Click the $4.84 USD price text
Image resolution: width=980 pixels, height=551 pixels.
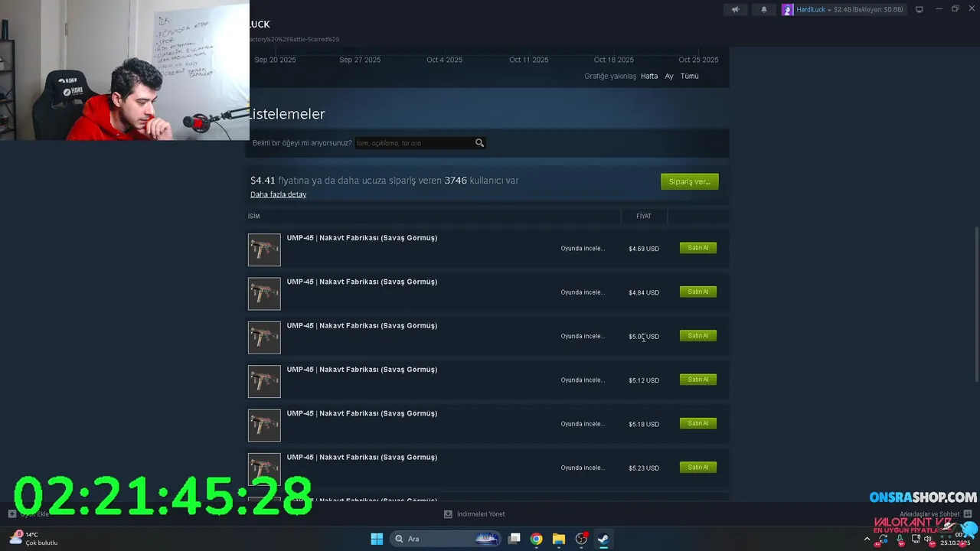pyautogui.click(x=644, y=292)
